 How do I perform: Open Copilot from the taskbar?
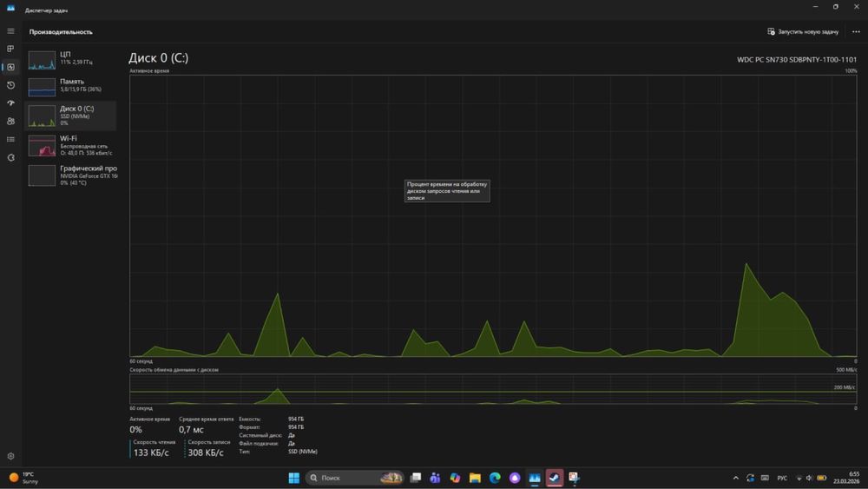(455, 478)
